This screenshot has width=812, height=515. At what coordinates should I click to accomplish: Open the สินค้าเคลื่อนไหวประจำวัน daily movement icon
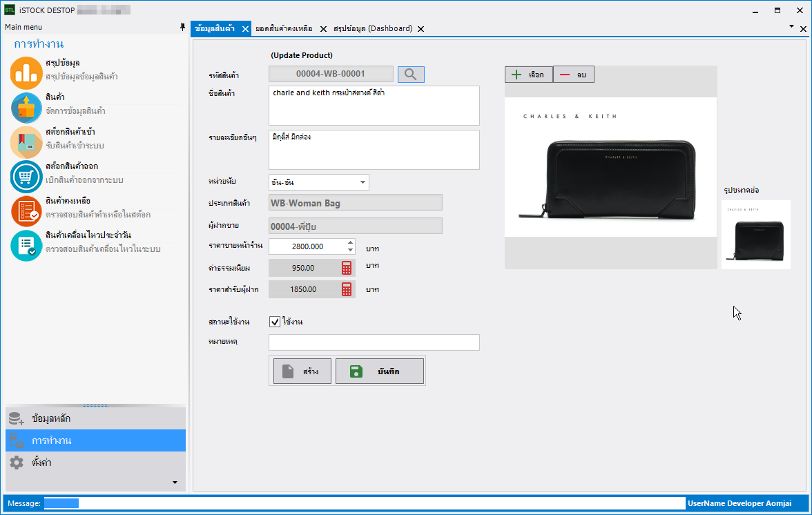[26, 246]
